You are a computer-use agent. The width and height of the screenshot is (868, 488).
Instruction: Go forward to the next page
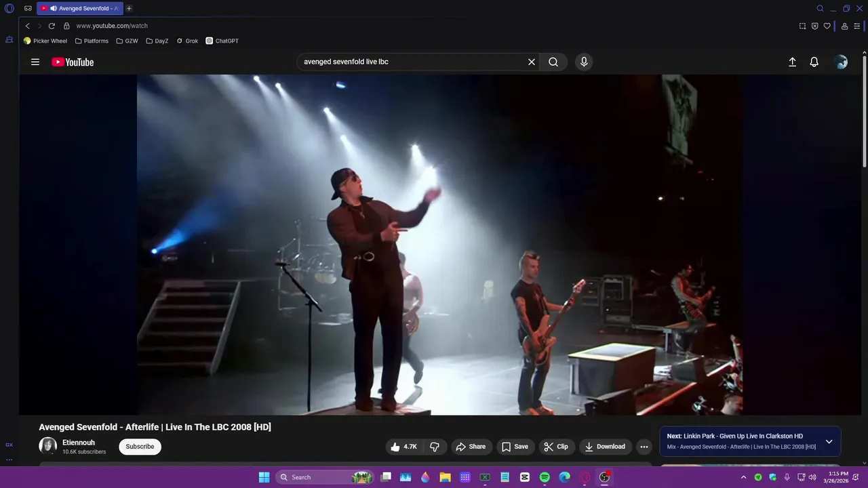(x=39, y=26)
